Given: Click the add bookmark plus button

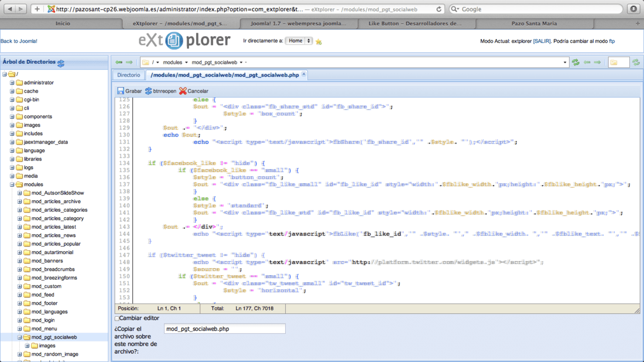Looking at the screenshot, I should tap(37, 9).
